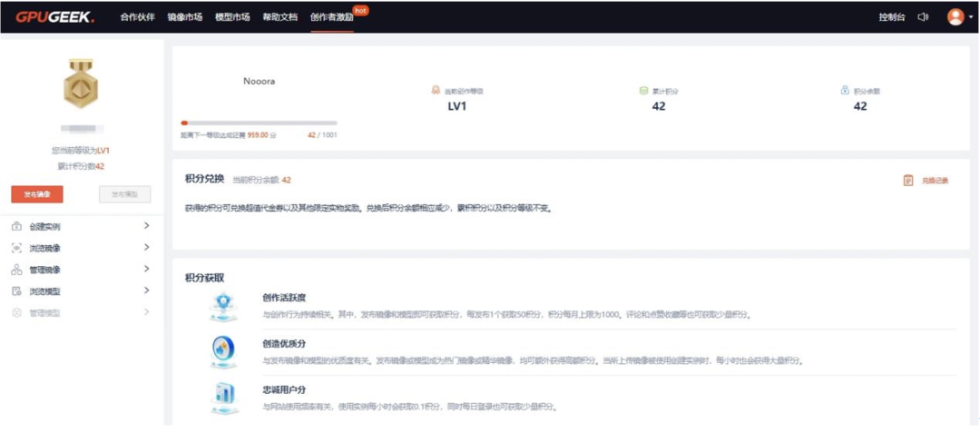Click the 创造优质分 title

coord(284,344)
